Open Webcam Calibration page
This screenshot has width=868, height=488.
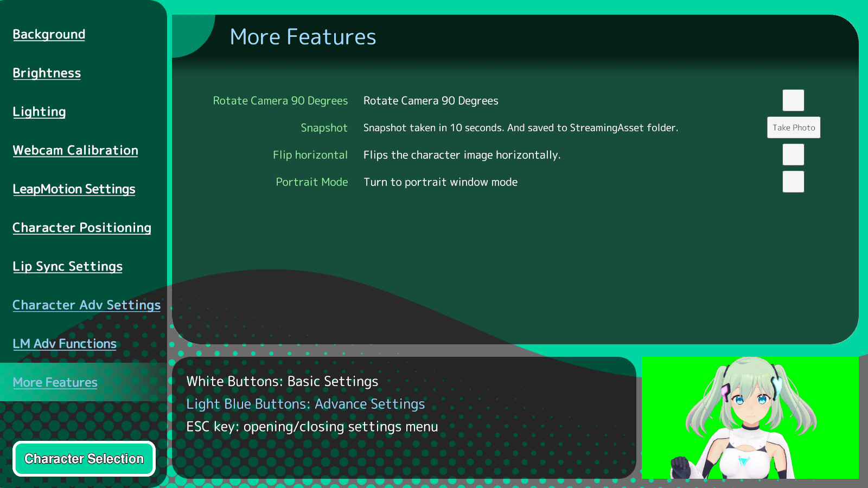coord(75,150)
